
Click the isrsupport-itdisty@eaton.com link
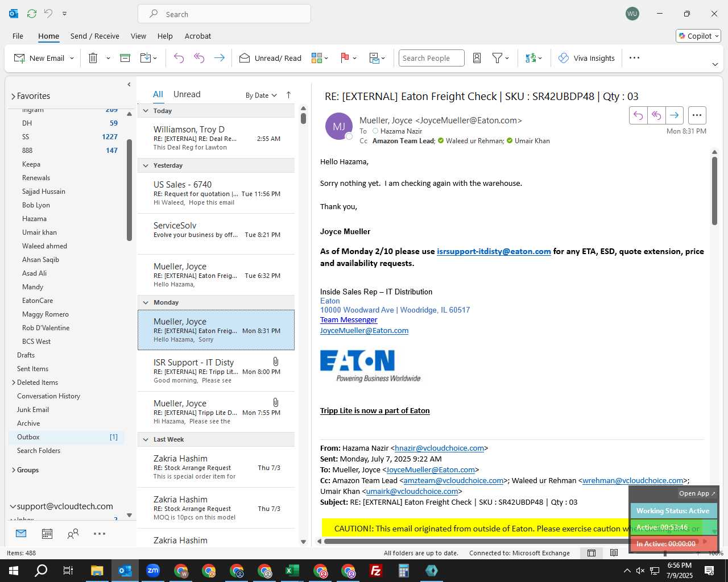point(494,251)
